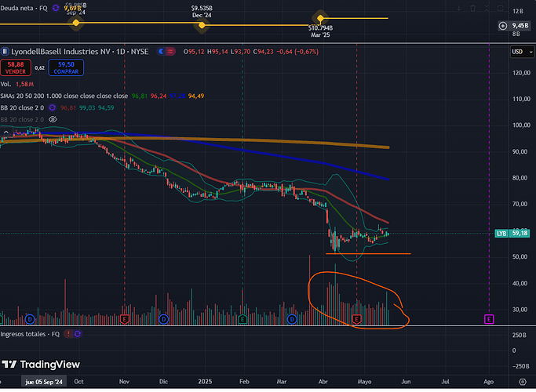Move the Deuda neta pane down
The image size is (536, 392).
459,9
